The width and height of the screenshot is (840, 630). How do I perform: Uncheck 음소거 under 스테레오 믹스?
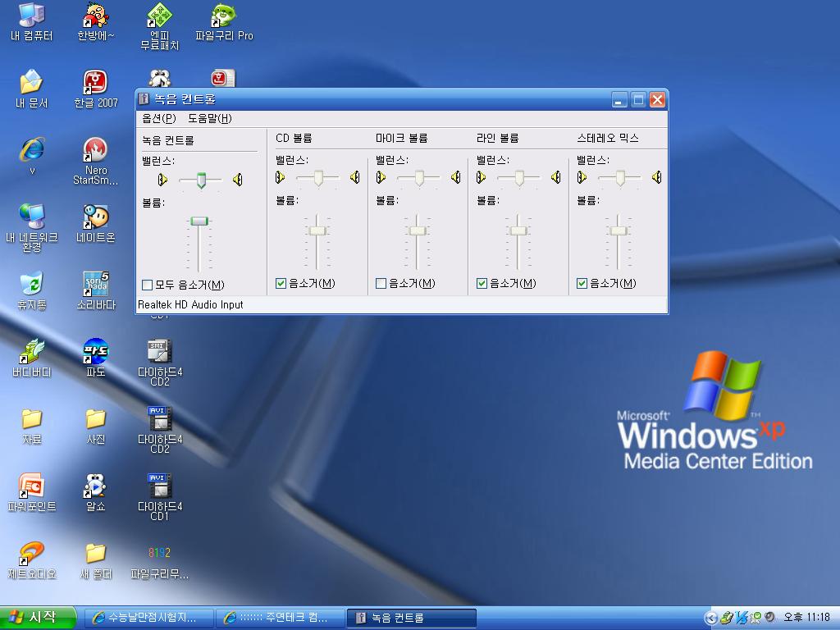coord(582,283)
